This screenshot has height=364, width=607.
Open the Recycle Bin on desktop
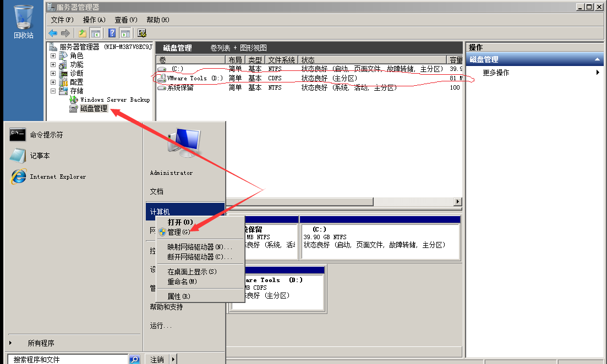(x=23, y=21)
